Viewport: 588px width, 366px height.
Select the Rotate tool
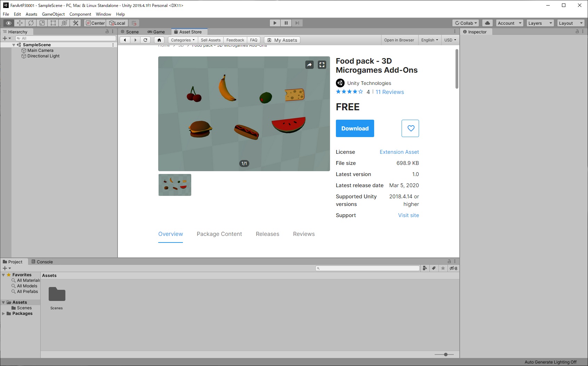coord(31,23)
